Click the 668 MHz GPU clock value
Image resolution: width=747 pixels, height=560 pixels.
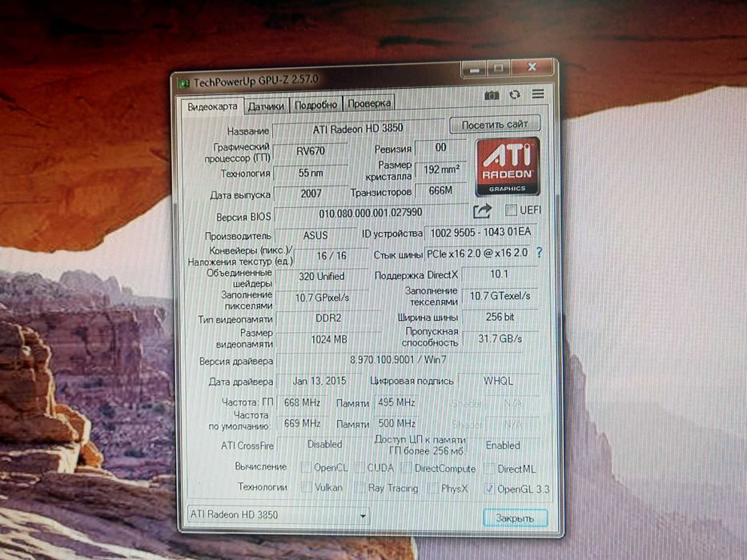302,402
